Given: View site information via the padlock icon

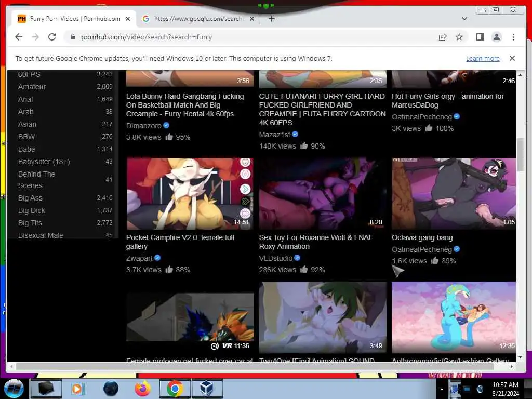Looking at the screenshot, I should point(72,37).
